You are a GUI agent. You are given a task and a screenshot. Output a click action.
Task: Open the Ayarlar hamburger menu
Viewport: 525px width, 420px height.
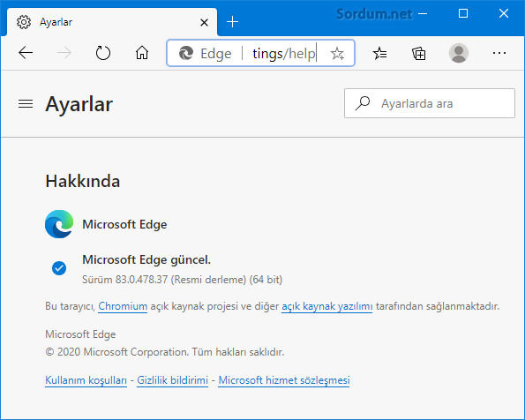click(x=26, y=104)
